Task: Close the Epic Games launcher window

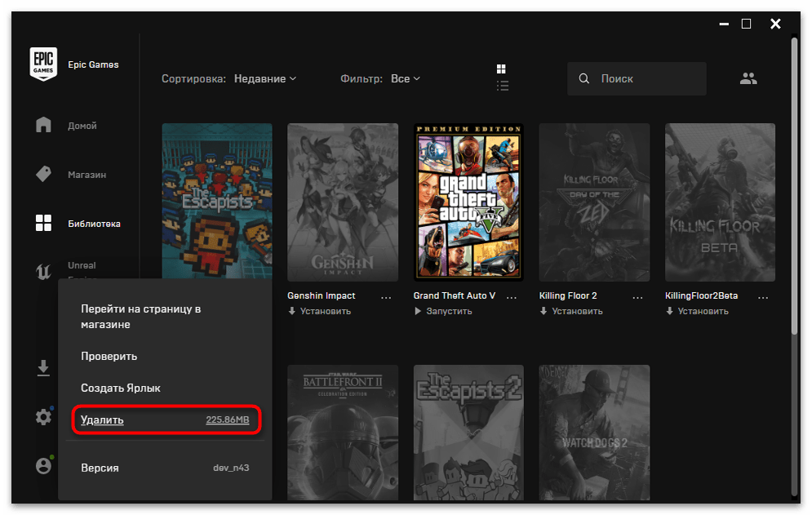Action: click(x=775, y=24)
